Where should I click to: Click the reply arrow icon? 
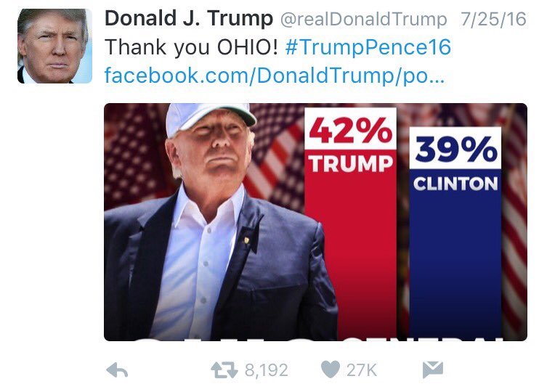click(x=117, y=370)
